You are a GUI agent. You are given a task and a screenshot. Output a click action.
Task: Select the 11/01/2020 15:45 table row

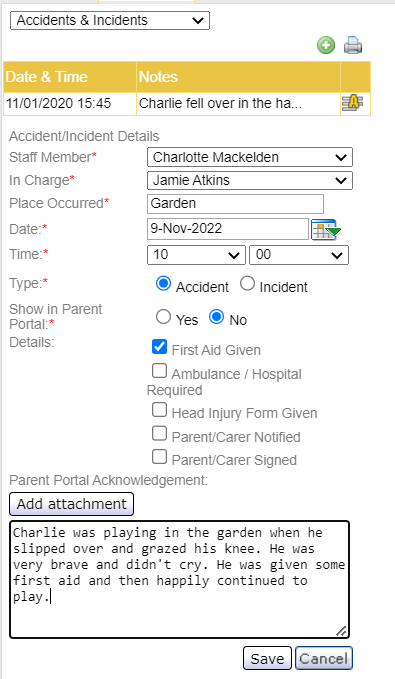187,103
